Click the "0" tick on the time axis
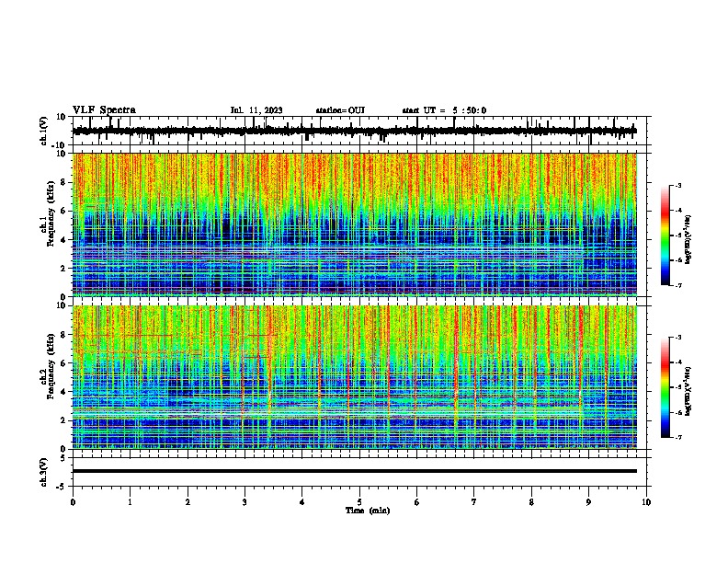This screenshot has height=563, width=728. coord(73,502)
